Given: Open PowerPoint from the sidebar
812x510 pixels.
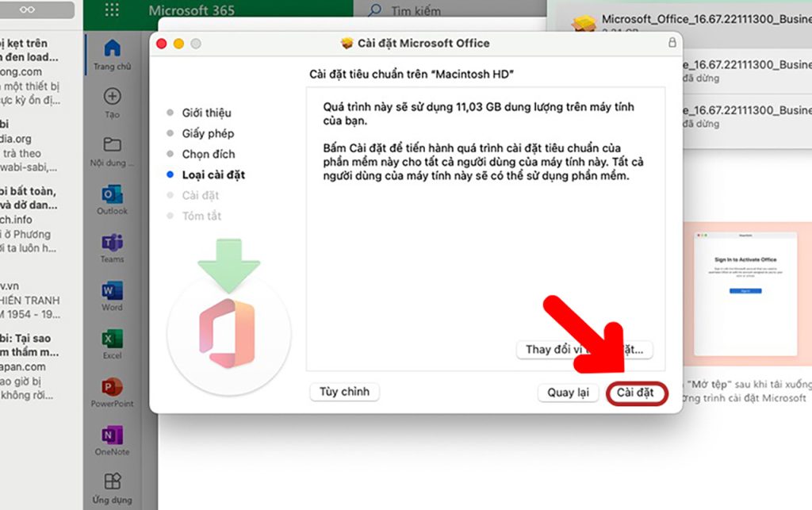Looking at the screenshot, I should point(112,389).
